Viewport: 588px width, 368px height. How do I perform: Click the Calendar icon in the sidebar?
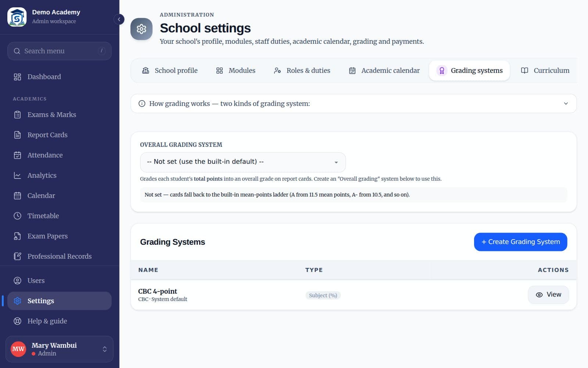(x=17, y=196)
